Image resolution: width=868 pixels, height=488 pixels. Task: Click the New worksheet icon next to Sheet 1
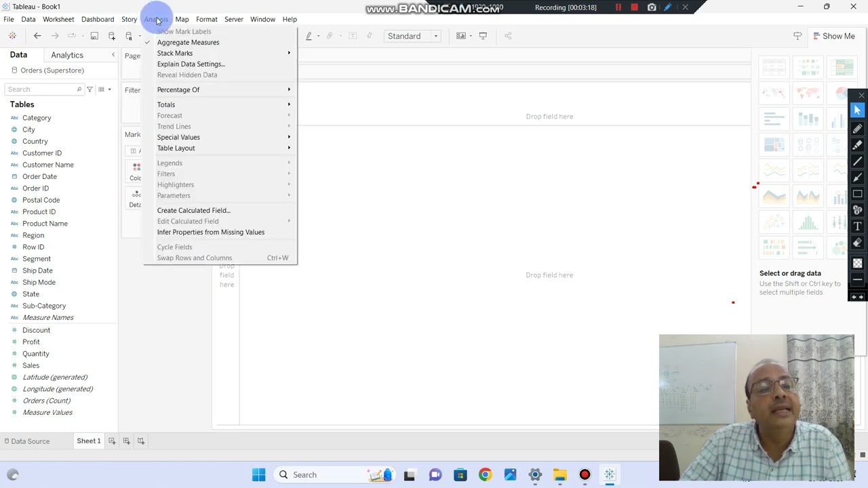tap(112, 441)
